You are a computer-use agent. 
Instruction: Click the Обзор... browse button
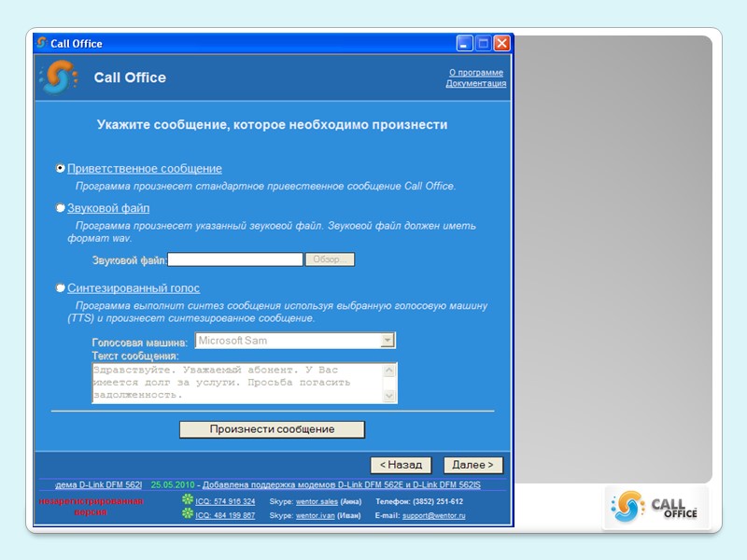click(330, 259)
